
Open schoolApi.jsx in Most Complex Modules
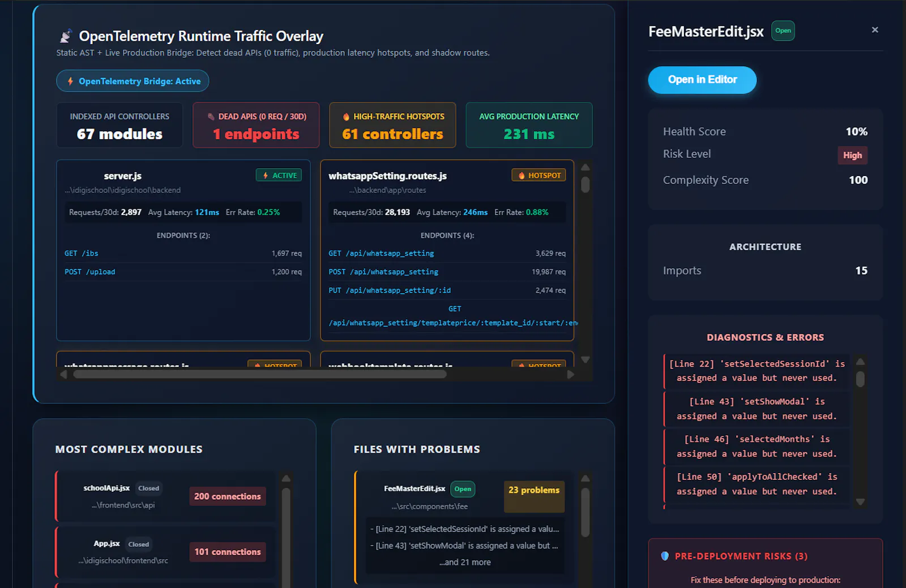pos(106,488)
